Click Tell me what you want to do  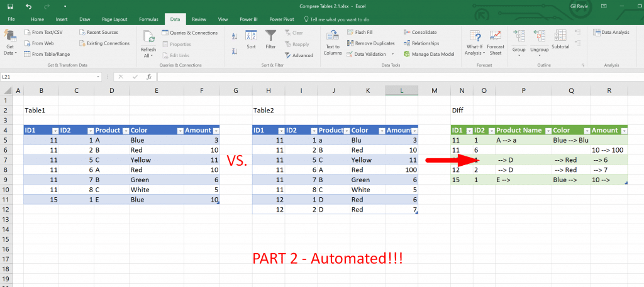coord(336,19)
